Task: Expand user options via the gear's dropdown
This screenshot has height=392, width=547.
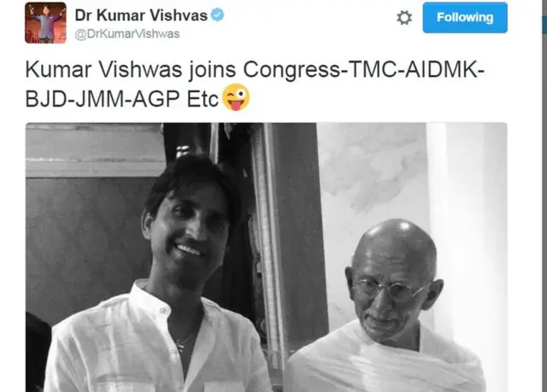Action: pos(404,17)
